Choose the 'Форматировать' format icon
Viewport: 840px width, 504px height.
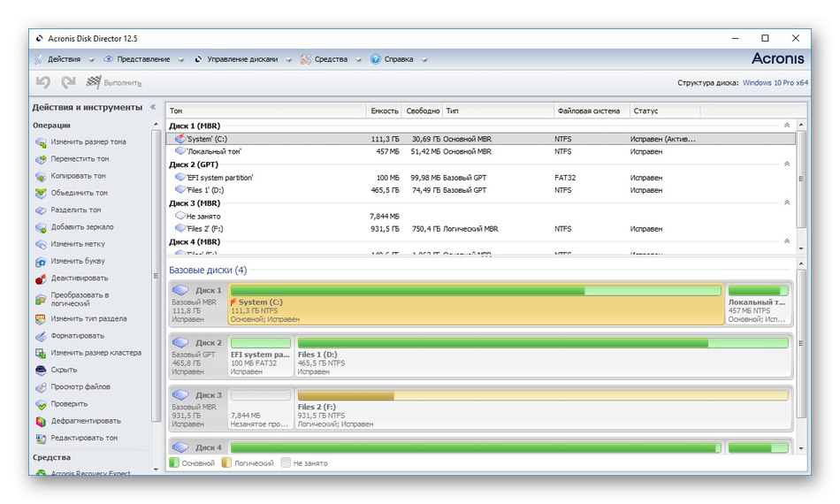(41, 336)
